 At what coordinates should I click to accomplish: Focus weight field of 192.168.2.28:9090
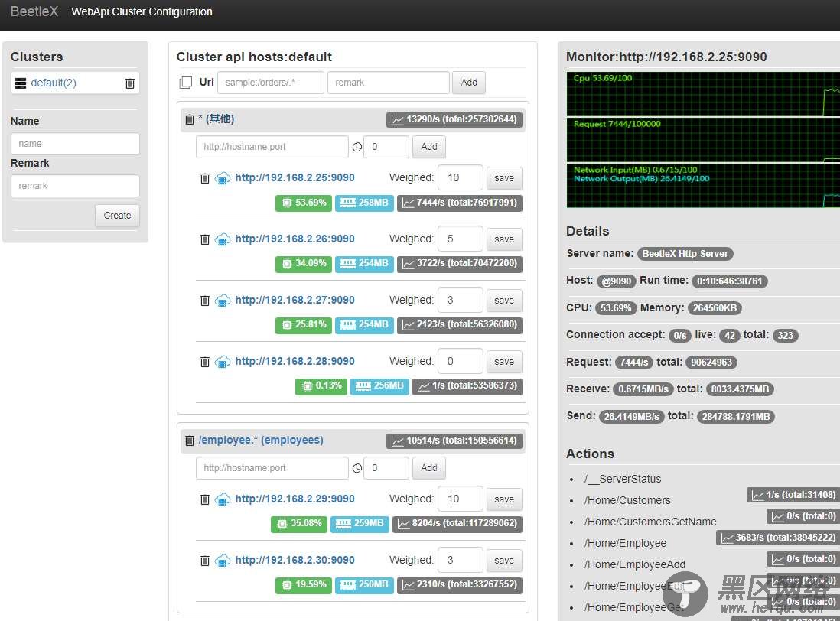tap(461, 361)
